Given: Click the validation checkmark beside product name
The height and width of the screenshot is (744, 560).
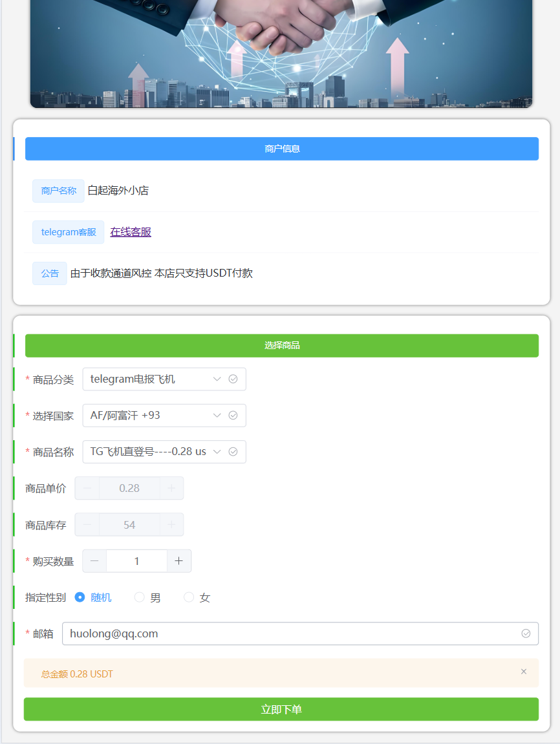Looking at the screenshot, I should (x=233, y=451).
